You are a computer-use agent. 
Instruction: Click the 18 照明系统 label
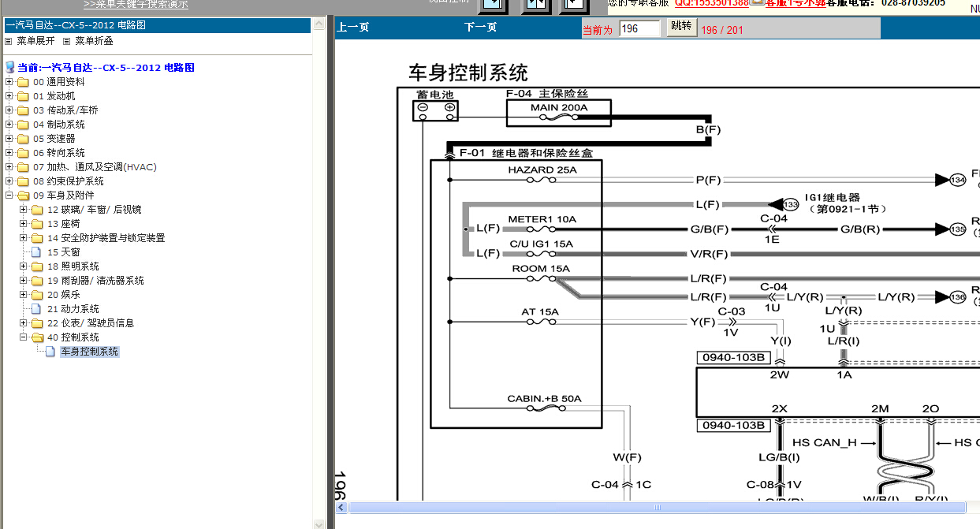click(73, 266)
